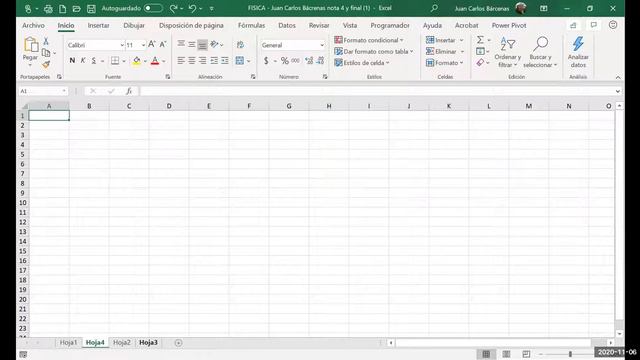This screenshot has width=640, height=360.
Task: Click the New document icon in the quick access bar
Action: click(x=62, y=9)
